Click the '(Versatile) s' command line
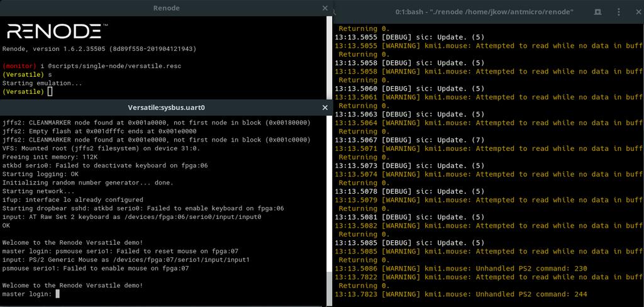The image size is (644, 307). click(27, 75)
